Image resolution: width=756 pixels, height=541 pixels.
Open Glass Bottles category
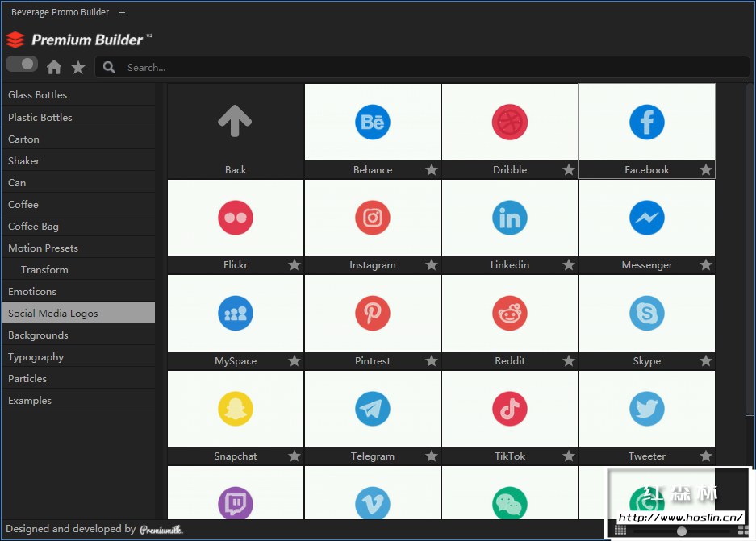pyautogui.click(x=78, y=95)
